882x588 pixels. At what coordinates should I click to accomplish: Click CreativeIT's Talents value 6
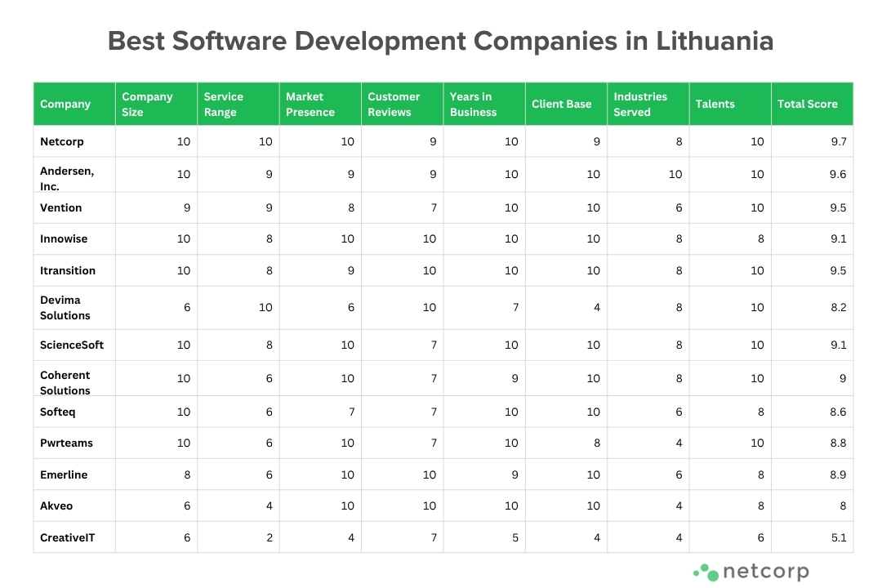(x=761, y=537)
